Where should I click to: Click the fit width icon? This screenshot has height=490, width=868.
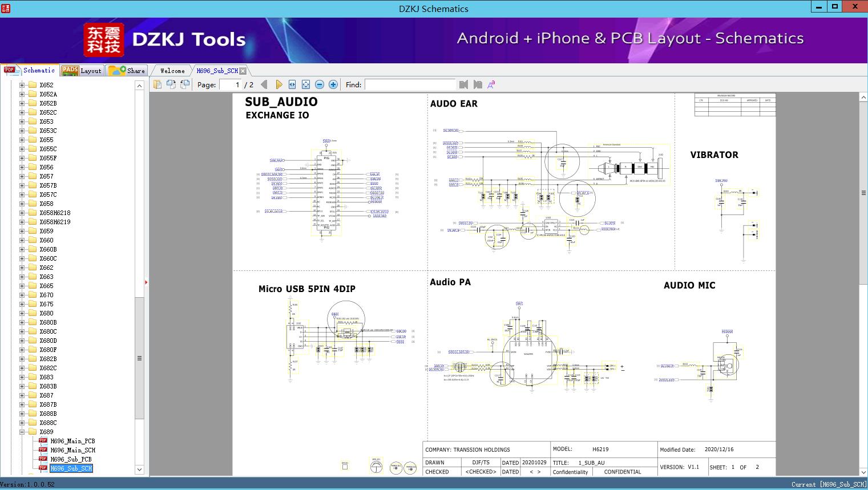coord(292,84)
